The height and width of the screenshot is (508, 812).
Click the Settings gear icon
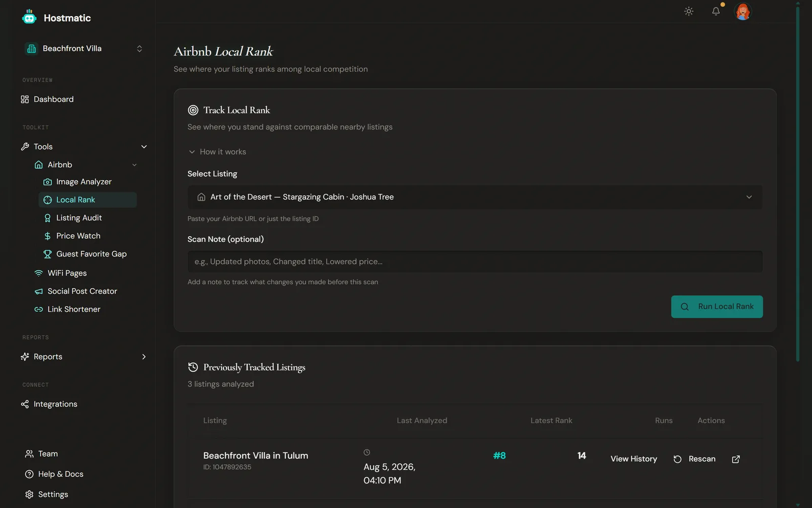[29, 494]
